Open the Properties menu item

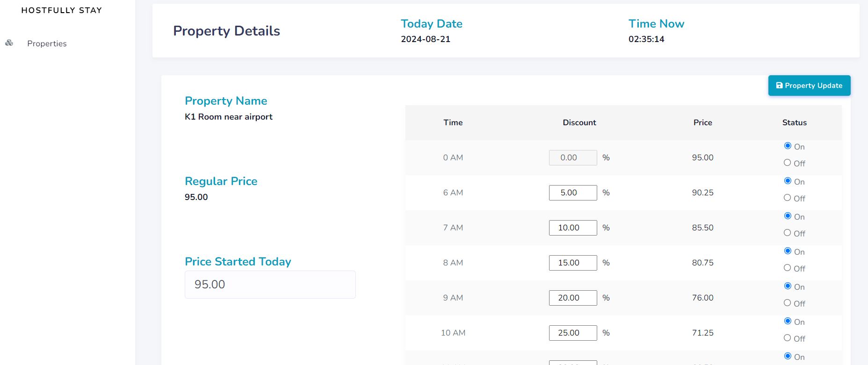point(47,43)
